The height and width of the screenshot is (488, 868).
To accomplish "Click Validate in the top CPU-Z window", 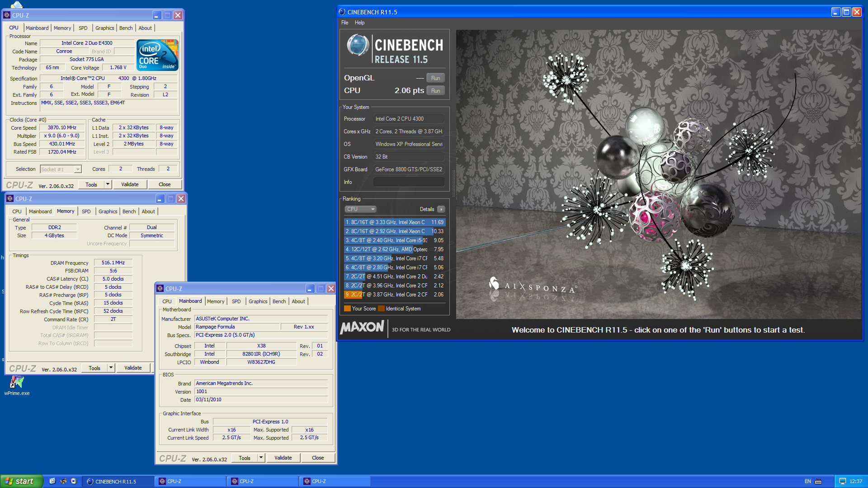I will [130, 184].
